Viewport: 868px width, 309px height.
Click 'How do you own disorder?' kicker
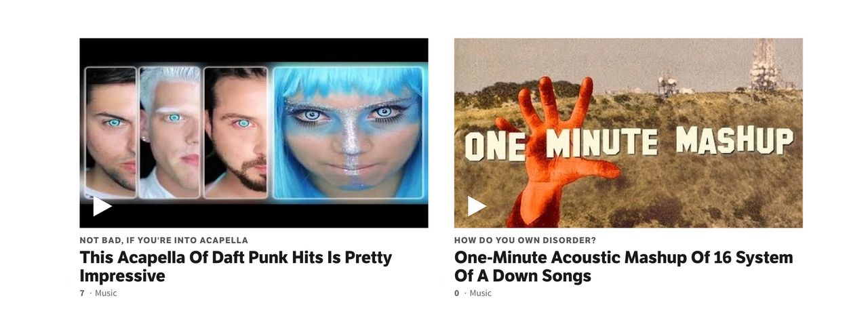[526, 240]
